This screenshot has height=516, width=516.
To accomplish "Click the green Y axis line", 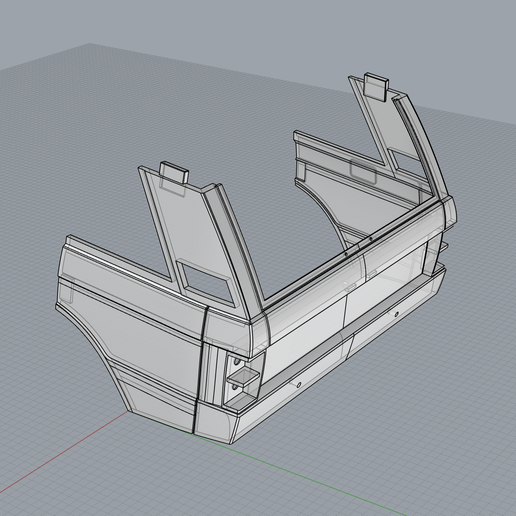I will tap(300, 474).
